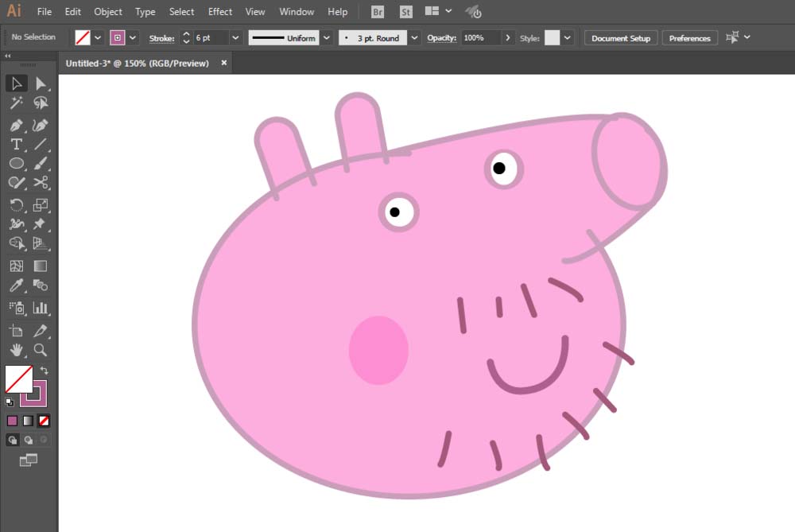Switch to Gradient fill mode button

[28, 421]
